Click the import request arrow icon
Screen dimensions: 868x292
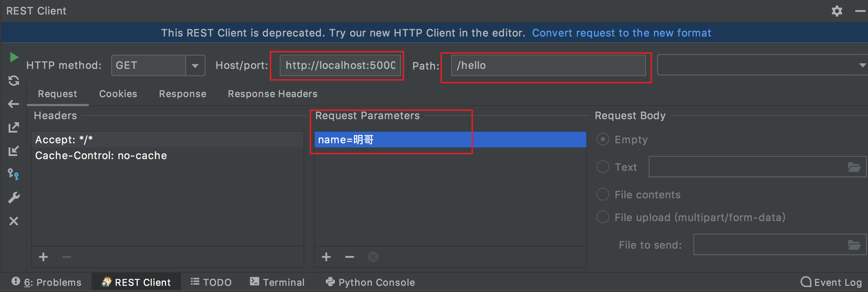14,151
